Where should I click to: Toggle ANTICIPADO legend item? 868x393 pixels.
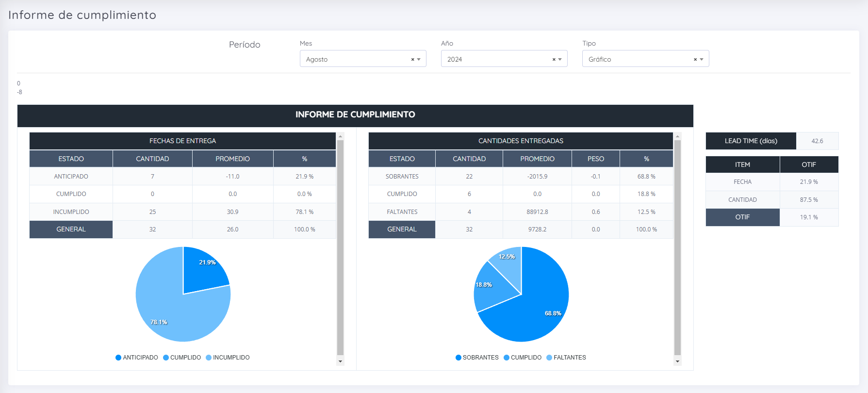pyautogui.click(x=137, y=358)
